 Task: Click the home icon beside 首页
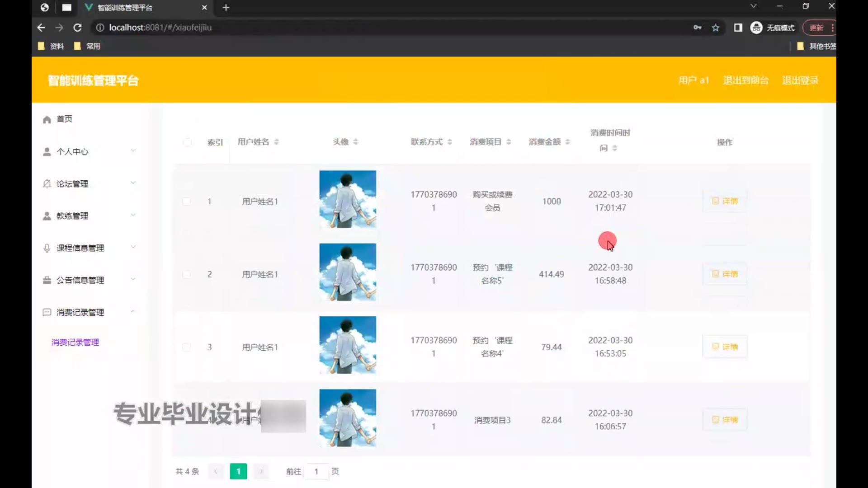(x=47, y=120)
